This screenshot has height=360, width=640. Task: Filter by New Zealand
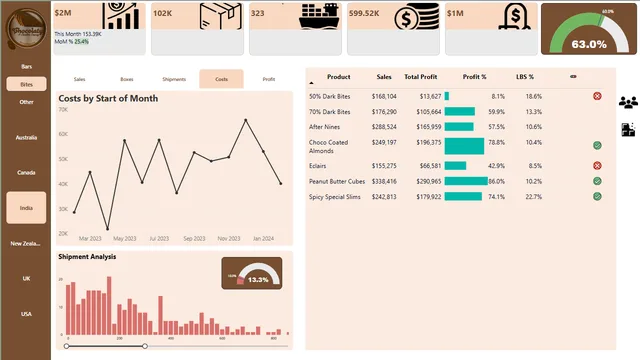pyautogui.click(x=26, y=243)
